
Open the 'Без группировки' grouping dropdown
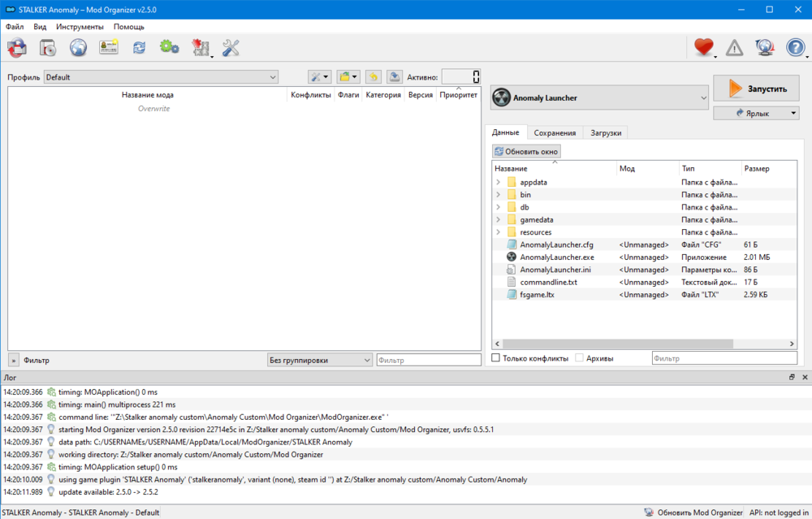319,360
